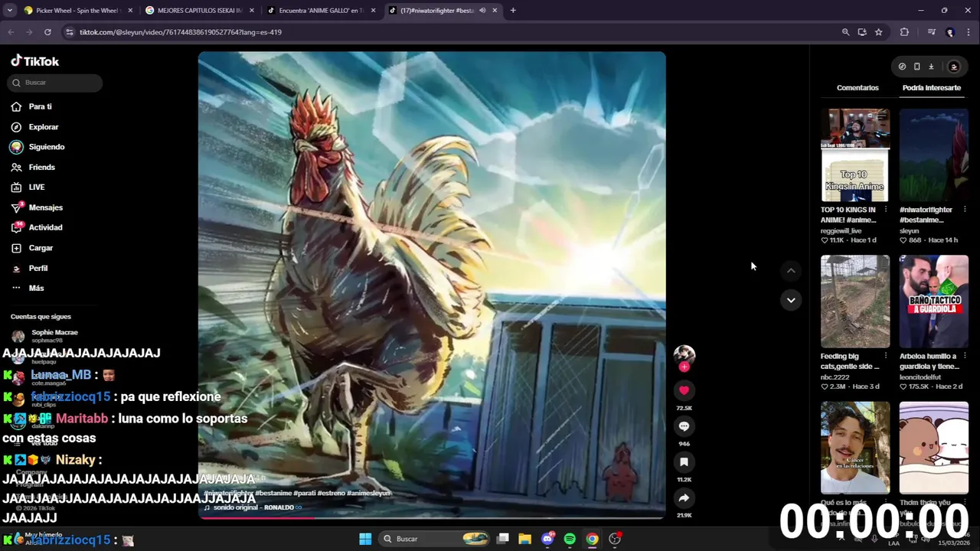Screen dimensions: 980x551
Task: Open the Windows Start menu
Action: (x=365, y=539)
